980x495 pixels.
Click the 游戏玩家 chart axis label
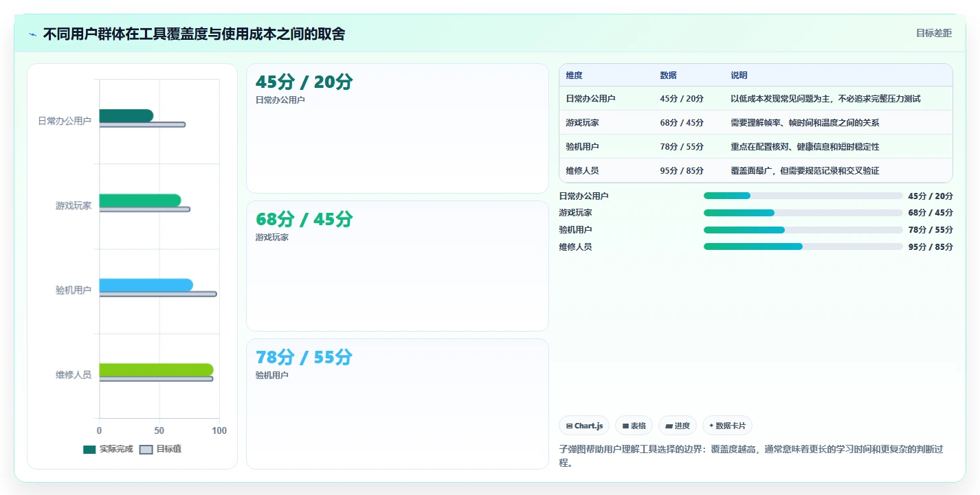click(x=74, y=205)
